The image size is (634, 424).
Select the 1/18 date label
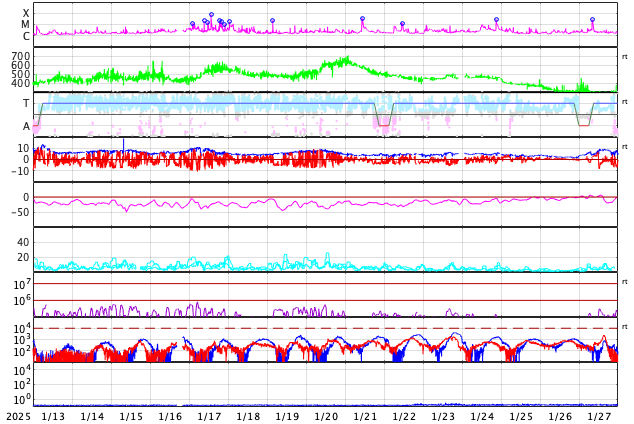(248, 417)
